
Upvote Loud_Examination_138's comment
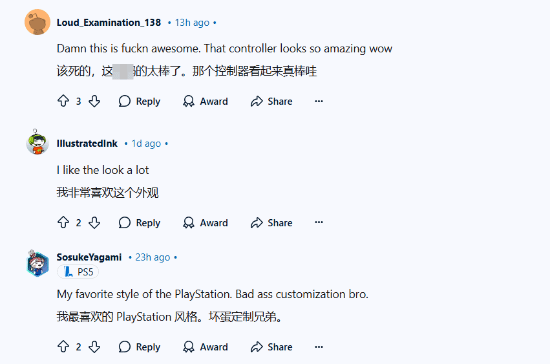point(63,101)
